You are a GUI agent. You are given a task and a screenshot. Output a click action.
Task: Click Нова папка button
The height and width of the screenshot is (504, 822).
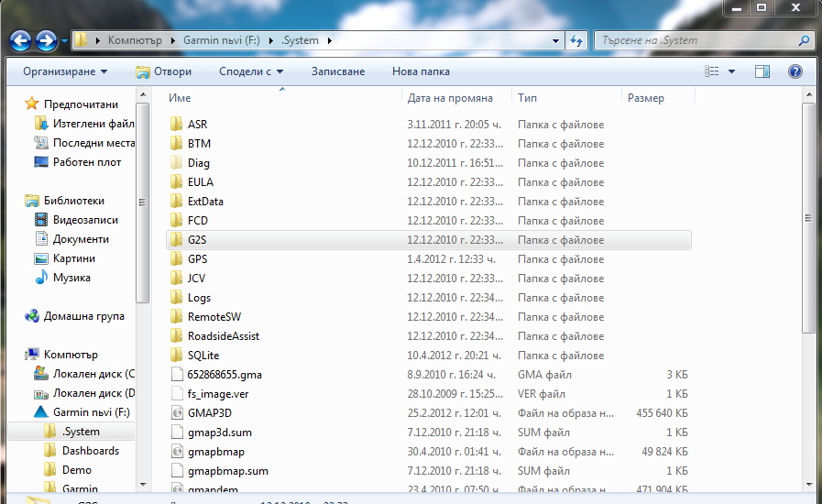421,71
